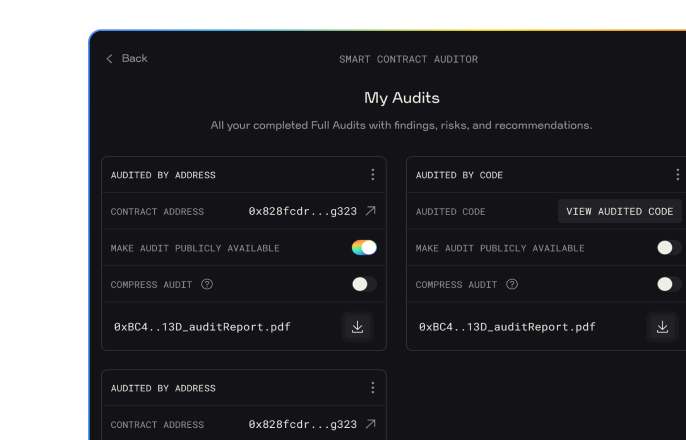Click the Audited By Code card header

pos(459,175)
